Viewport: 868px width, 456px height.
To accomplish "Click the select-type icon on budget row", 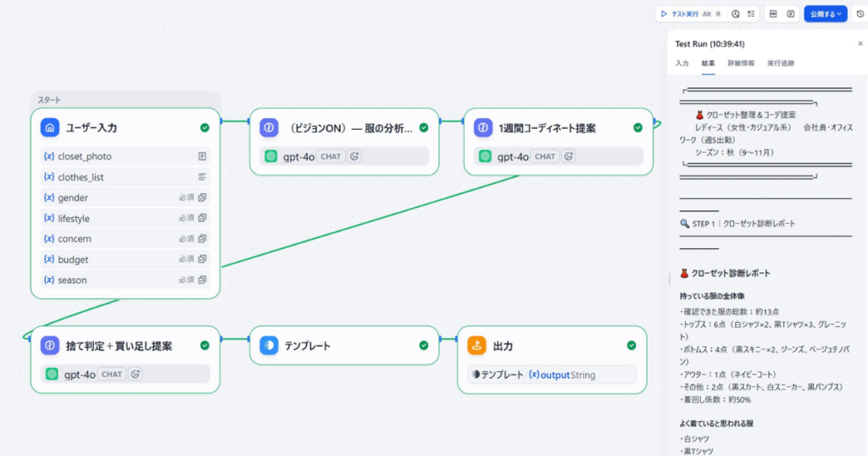I will (202, 259).
